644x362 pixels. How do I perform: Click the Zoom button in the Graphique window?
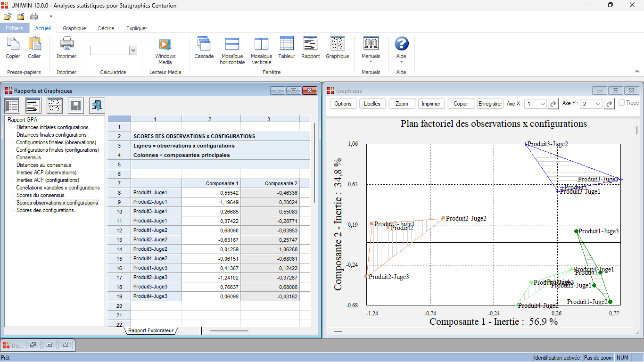[402, 104]
